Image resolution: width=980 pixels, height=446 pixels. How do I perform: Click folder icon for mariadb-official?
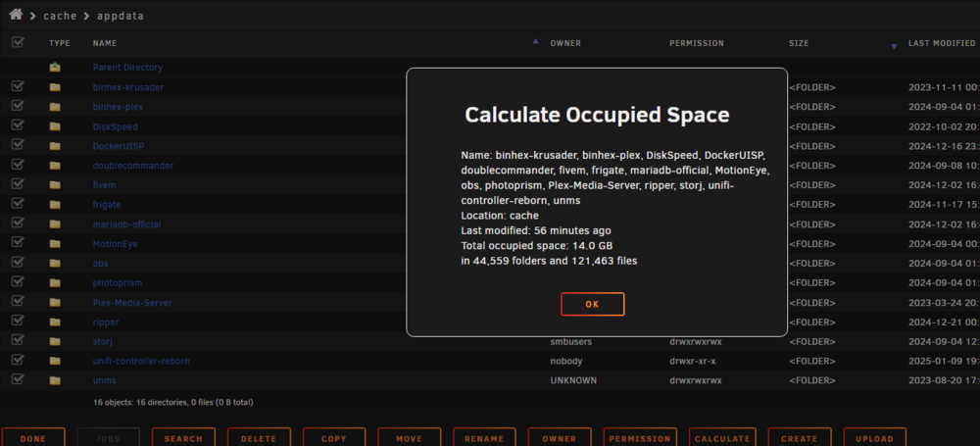tap(55, 223)
